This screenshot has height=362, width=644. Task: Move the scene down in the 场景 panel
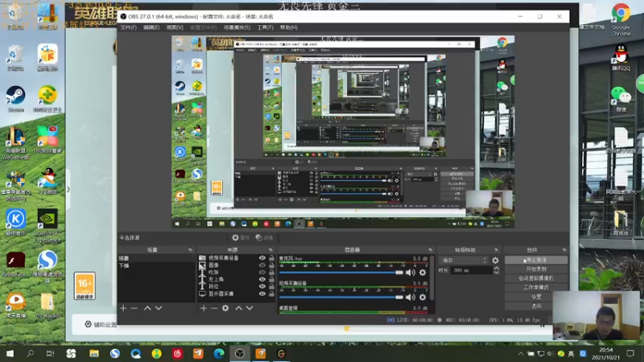159,308
